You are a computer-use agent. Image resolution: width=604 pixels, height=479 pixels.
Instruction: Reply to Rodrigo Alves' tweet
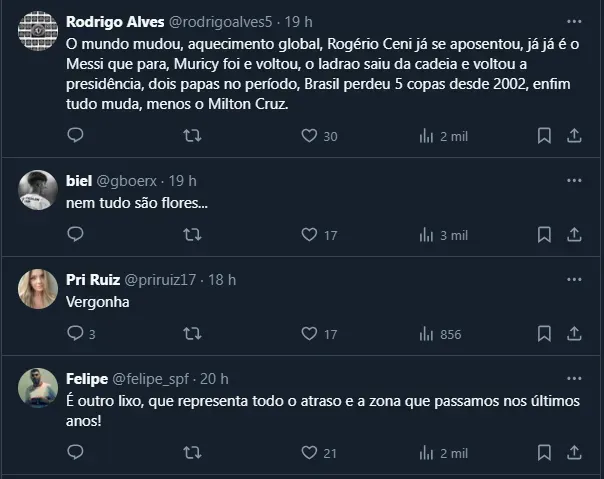pos(75,136)
